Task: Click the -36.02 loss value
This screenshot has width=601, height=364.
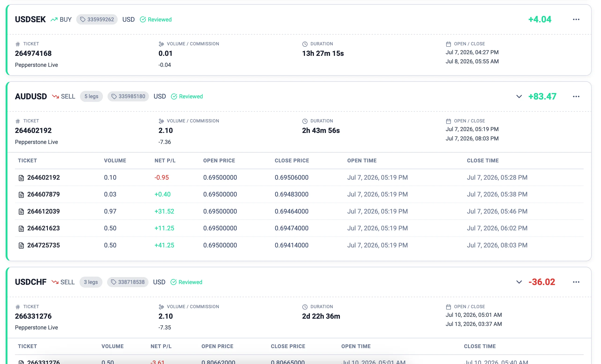Action: tap(542, 282)
